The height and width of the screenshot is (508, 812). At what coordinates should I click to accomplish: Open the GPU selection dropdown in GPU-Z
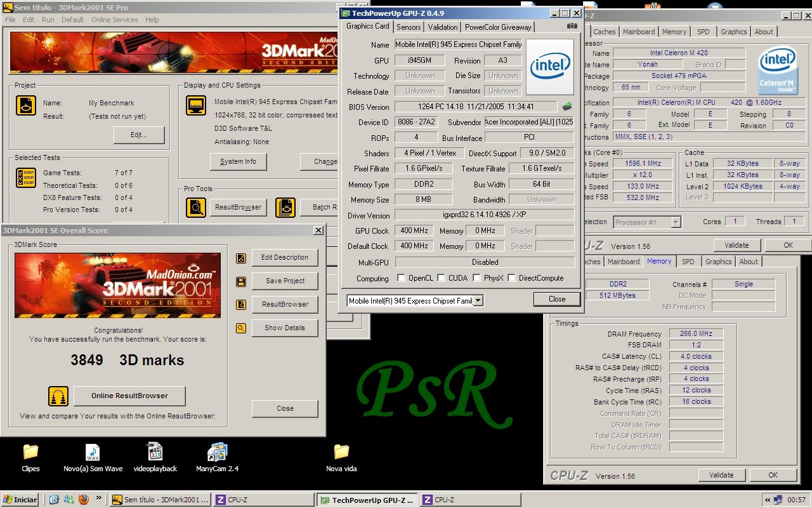coord(478,300)
